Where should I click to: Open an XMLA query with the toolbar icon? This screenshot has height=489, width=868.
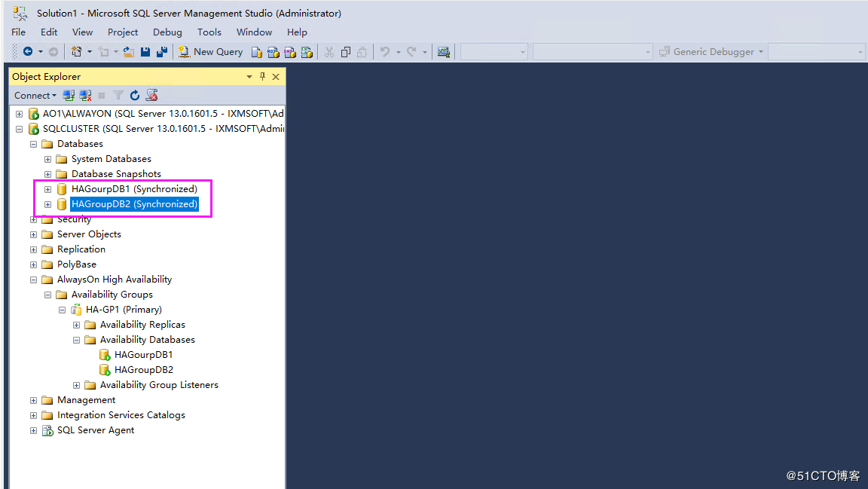pyautogui.click(x=307, y=51)
